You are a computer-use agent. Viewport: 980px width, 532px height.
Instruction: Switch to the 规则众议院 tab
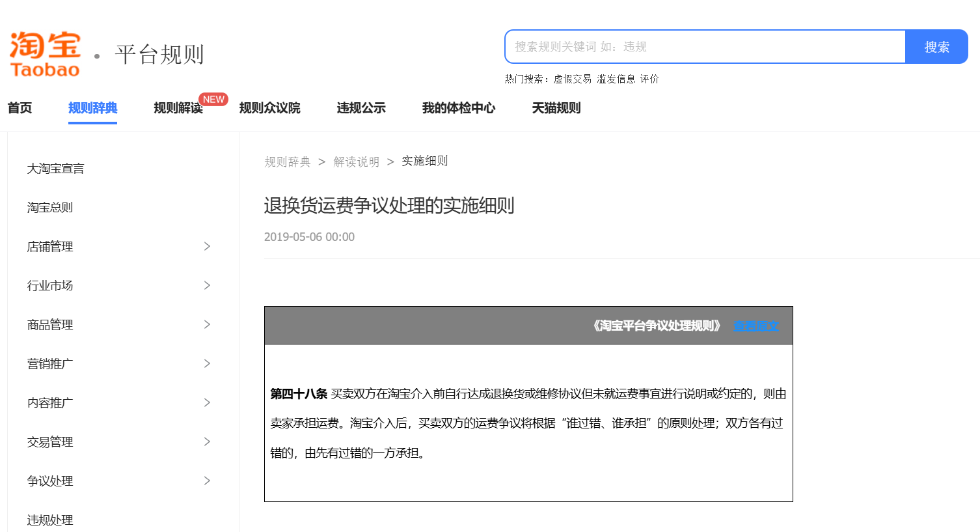click(x=269, y=108)
